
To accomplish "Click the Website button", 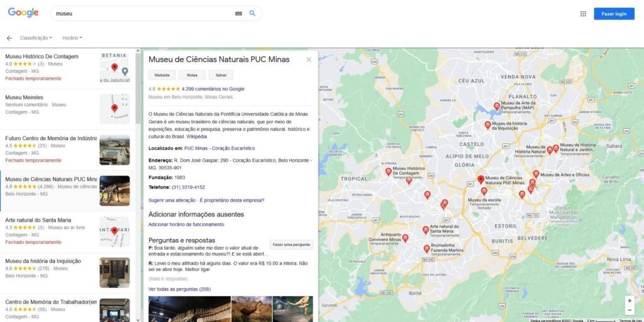I will pyautogui.click(x=162, y=75).
